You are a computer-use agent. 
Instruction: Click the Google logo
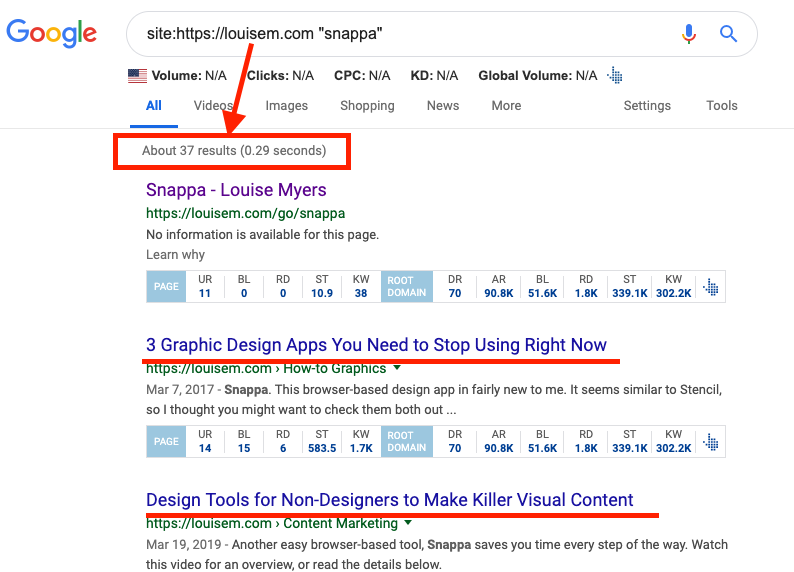(x=51, y=33)
